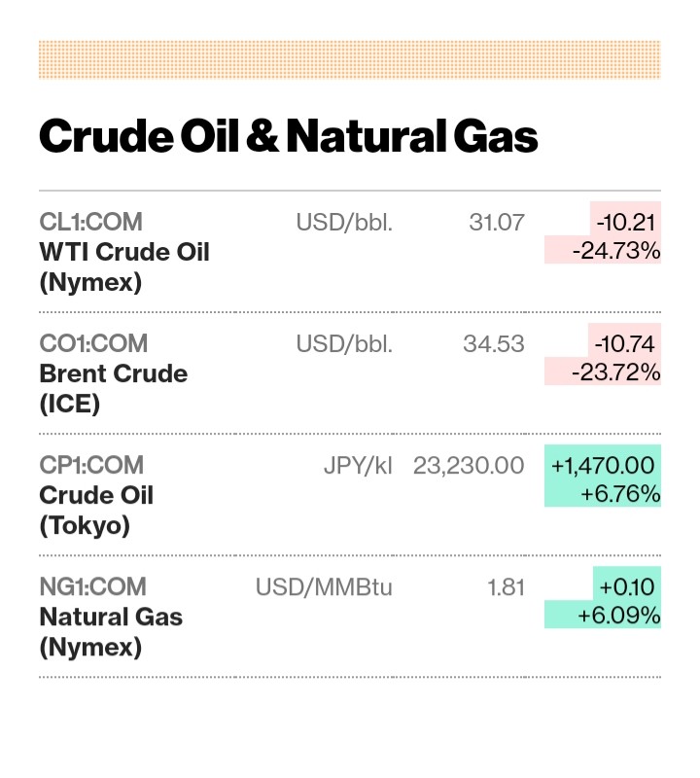This screenshot has height=778, width=700.
Task: Open the CL1:COM ticker link
Action: pos(91,222)
